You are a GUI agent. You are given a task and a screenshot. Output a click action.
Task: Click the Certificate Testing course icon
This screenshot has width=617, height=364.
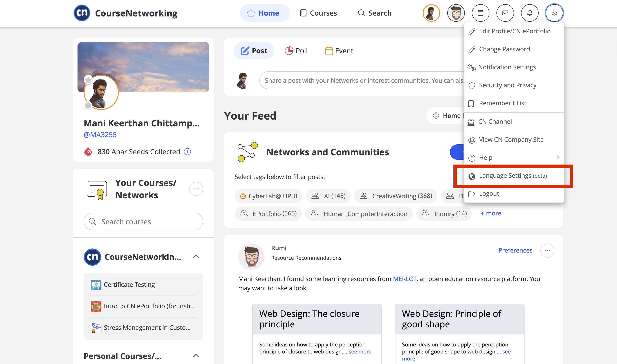(x=96, y=285)
